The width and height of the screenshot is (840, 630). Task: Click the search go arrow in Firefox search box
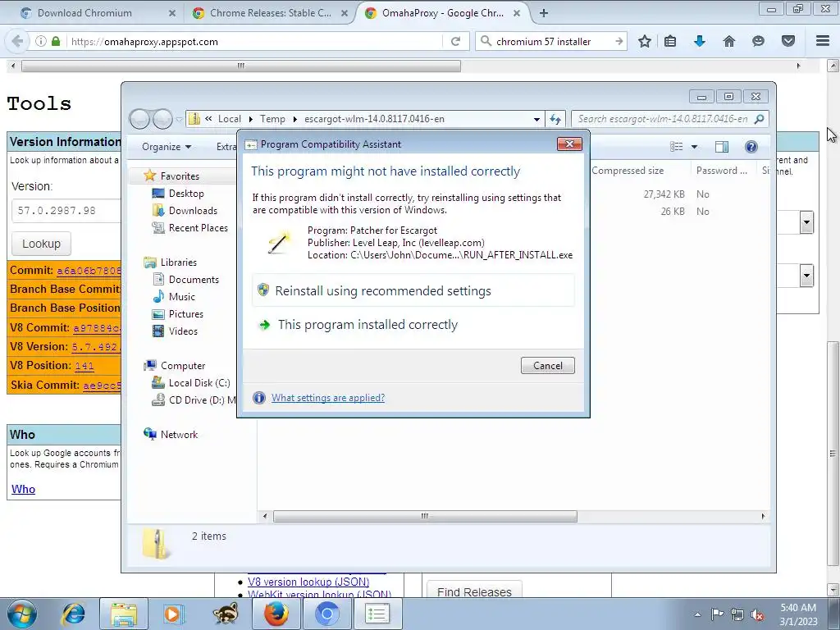point(619,41)
